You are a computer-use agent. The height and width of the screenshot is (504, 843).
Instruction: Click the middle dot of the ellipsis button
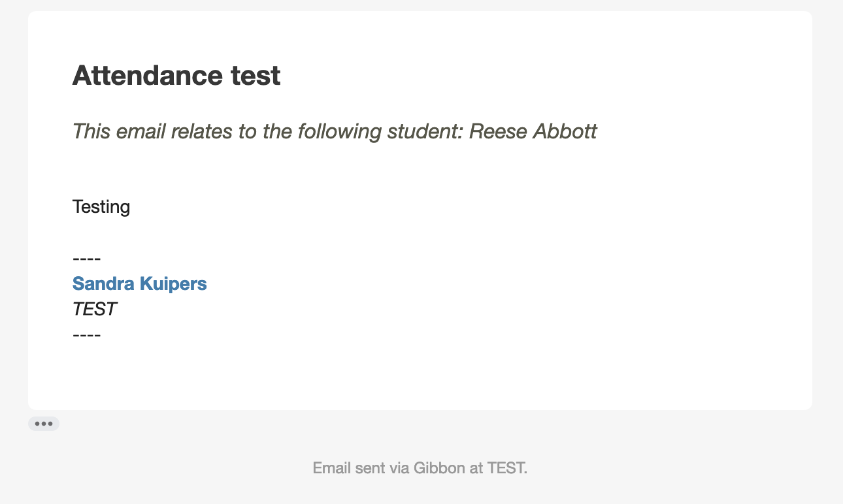44,424
